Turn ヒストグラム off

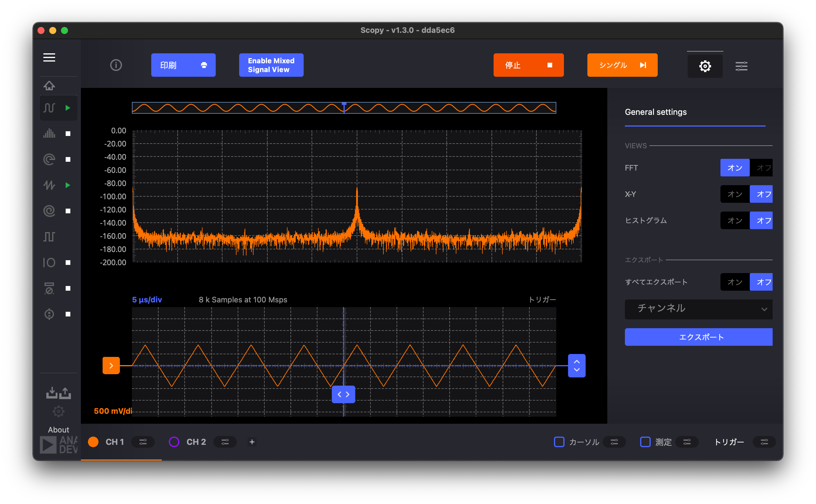click(761, 220)
